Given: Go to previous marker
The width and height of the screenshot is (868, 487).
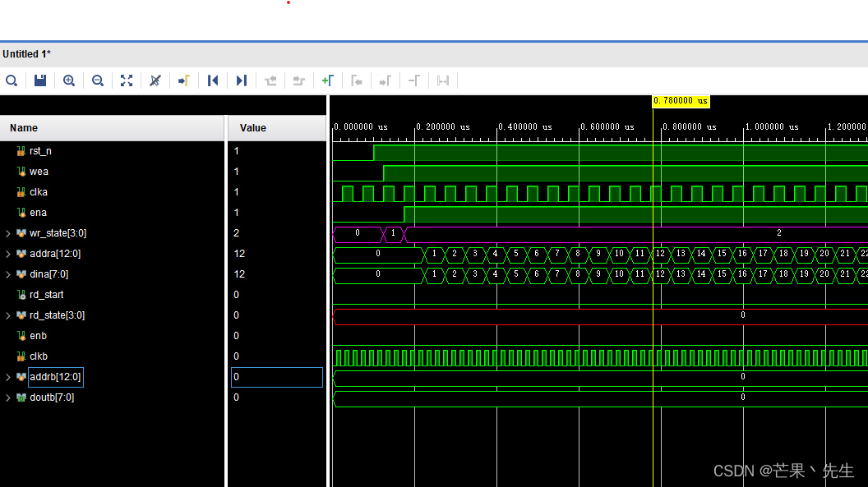Looking at the screenshot, I should pos(357,80).
